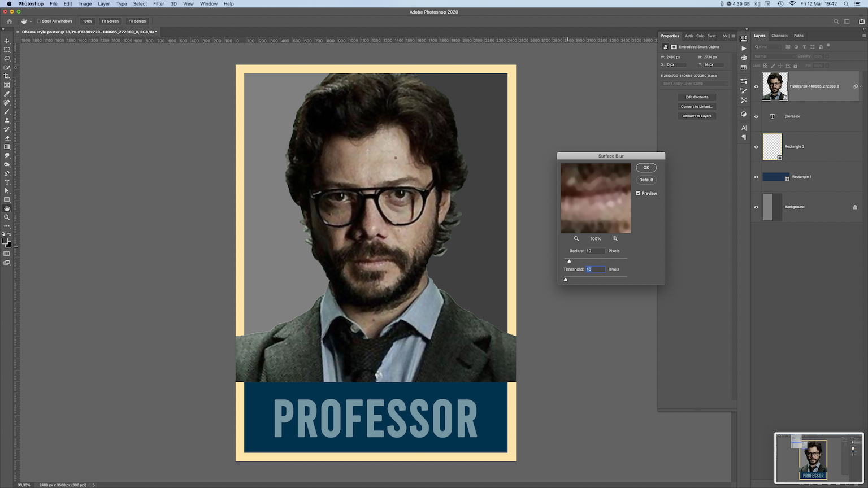This screenshot has height=488, width=868.
Task: Open the Image menu
Action: pyautogui.click(x=85, y=4)
